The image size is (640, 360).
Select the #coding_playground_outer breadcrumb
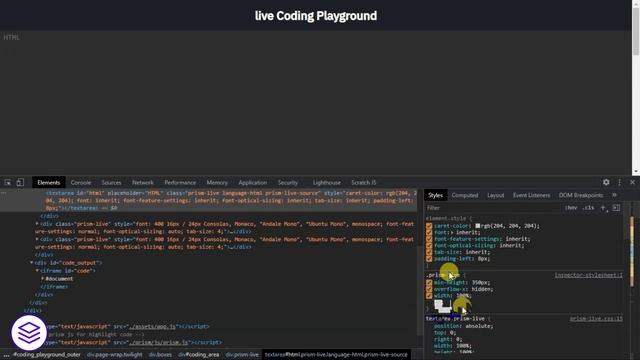tap(47, 355)
